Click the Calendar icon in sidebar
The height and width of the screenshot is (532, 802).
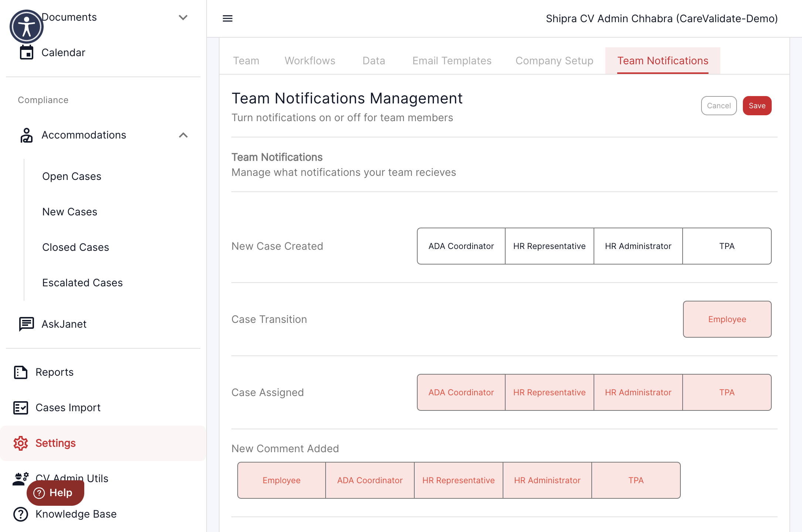pyautogui.click(x=27, y=52)
